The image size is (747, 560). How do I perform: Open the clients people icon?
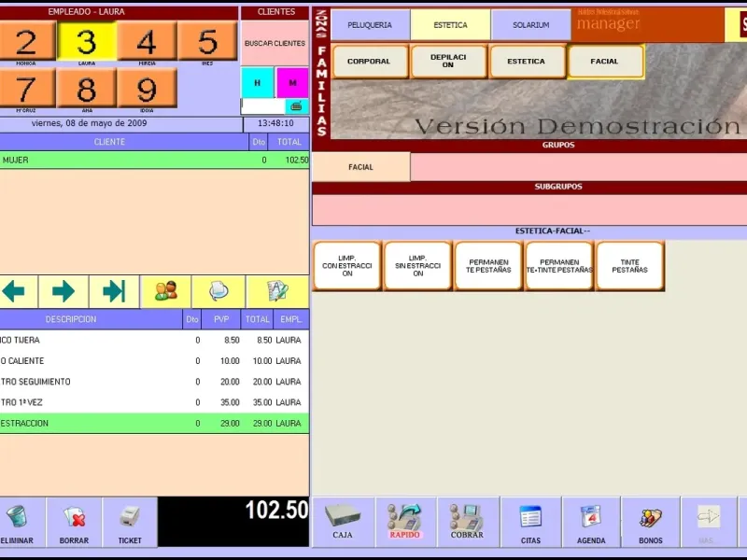click(166, 291)
